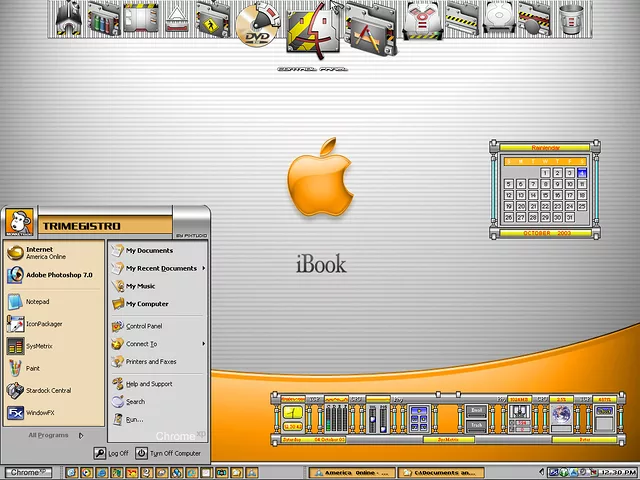The height and width of the screenshot is (480, 640).
Task: Open Control Panel in start menu
Action: coord(158,326)
